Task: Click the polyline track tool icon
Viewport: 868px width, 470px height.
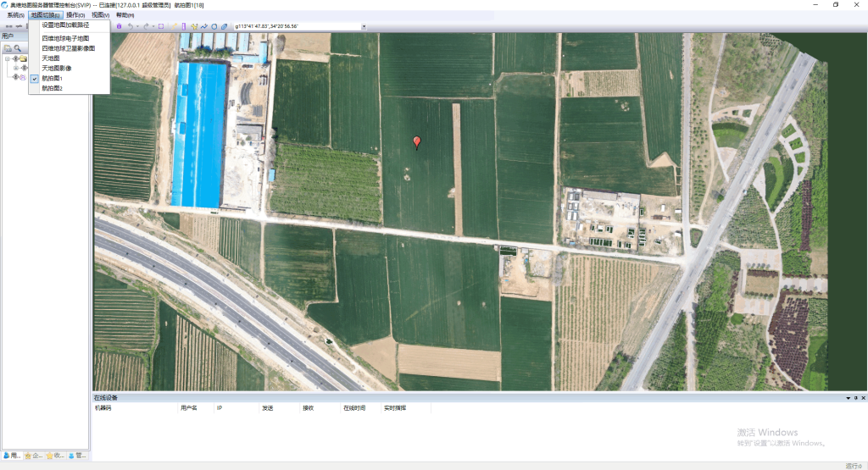Action: 203,26
